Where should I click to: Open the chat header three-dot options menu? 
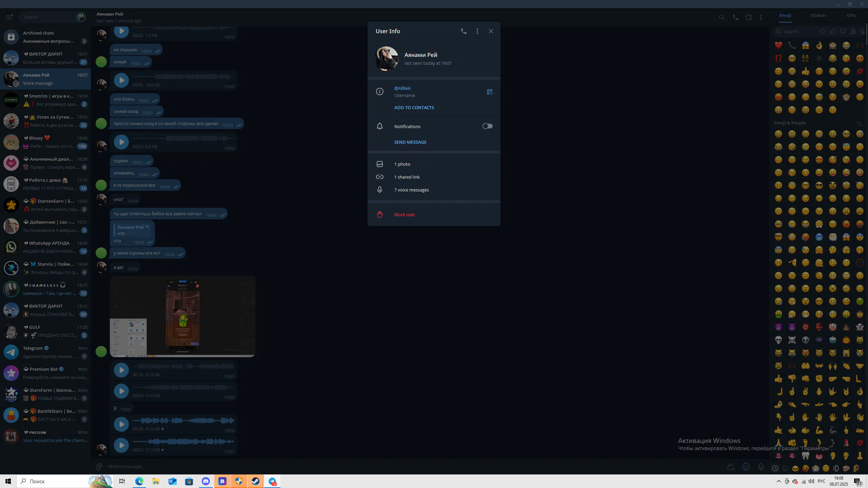point(761,17)
